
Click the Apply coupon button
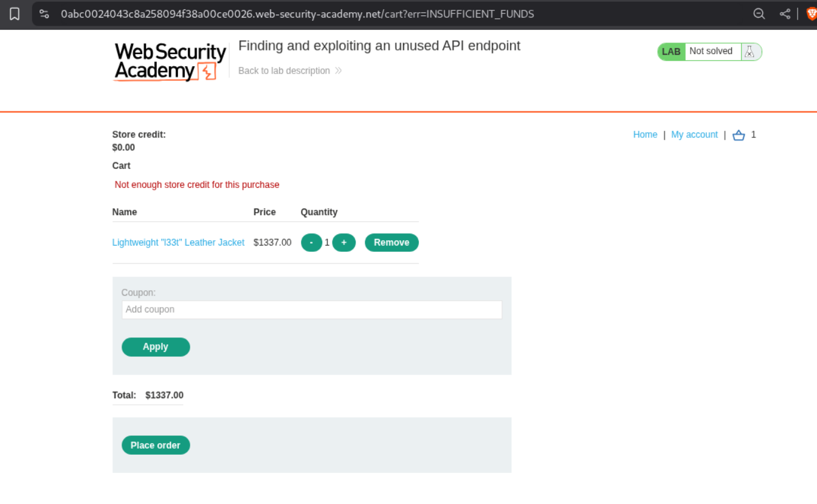tap(156, 347)
